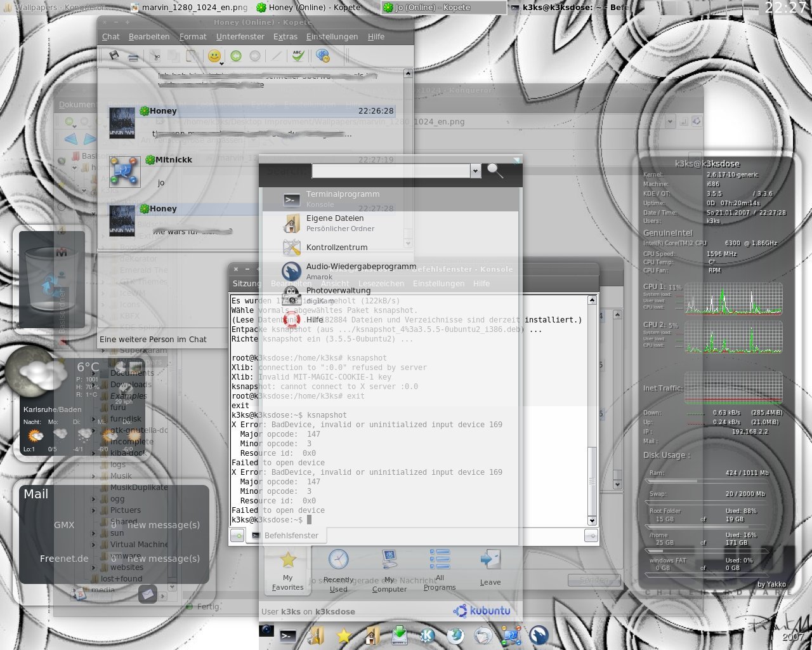Launch Konsole terminal from the bottom dock
This screenshot has height=650, width=812.
[x=288, y=635]
